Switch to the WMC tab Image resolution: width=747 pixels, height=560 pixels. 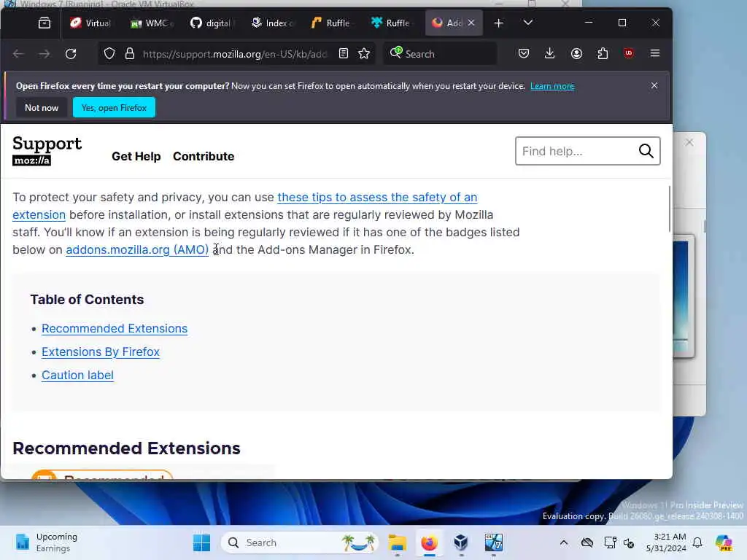pyautogui.click(x=151, y=23)
